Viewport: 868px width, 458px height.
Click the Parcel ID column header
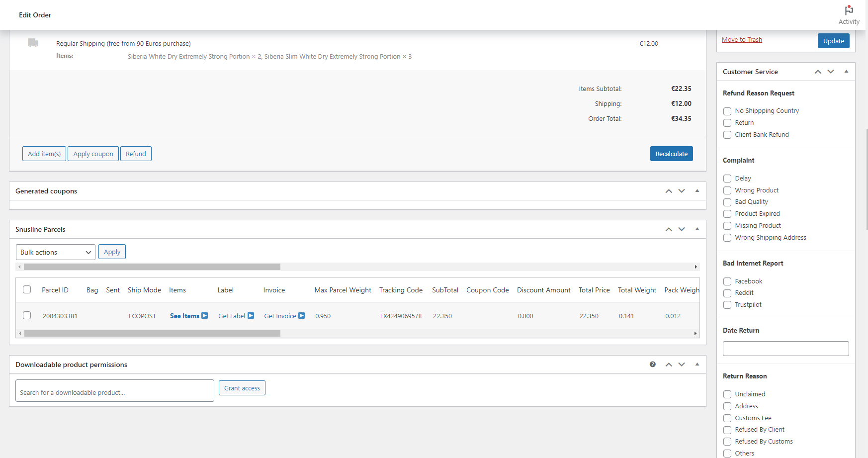click(55, 290)
